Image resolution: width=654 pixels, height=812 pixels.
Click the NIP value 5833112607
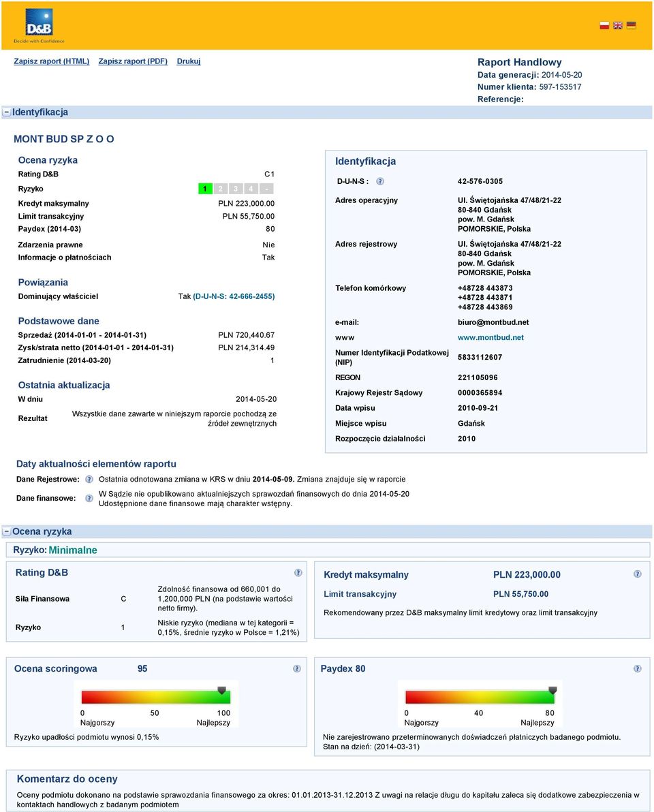480,358
